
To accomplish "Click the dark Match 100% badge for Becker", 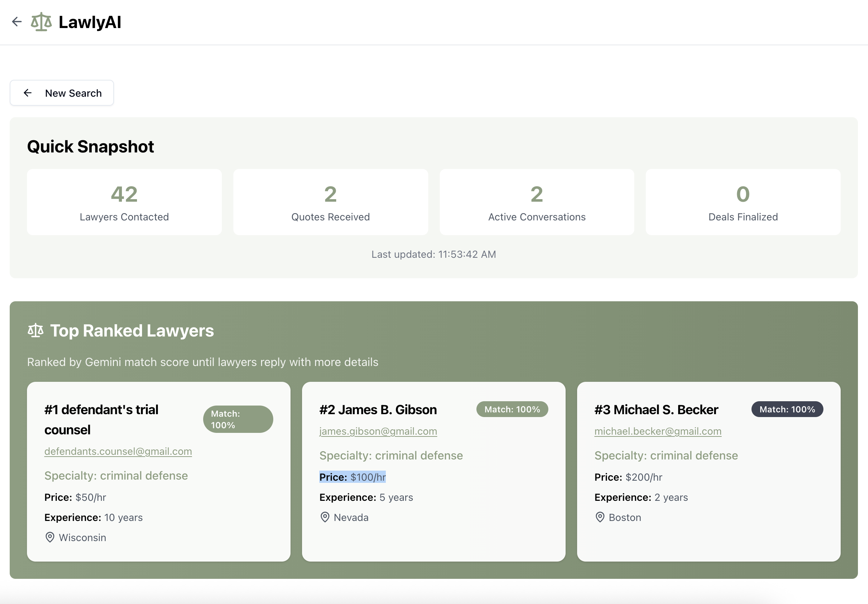I will click(787, 409).
